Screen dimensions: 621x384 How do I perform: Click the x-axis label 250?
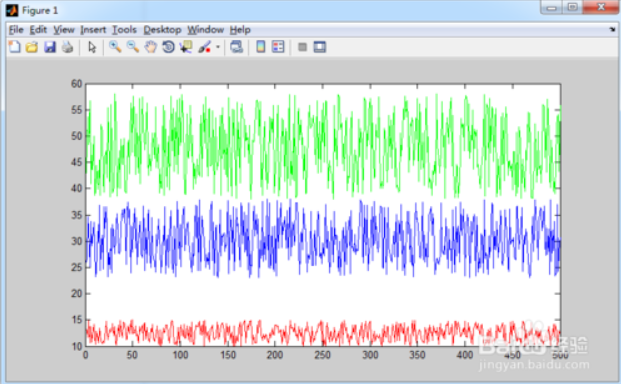click(x=322, y=355)
